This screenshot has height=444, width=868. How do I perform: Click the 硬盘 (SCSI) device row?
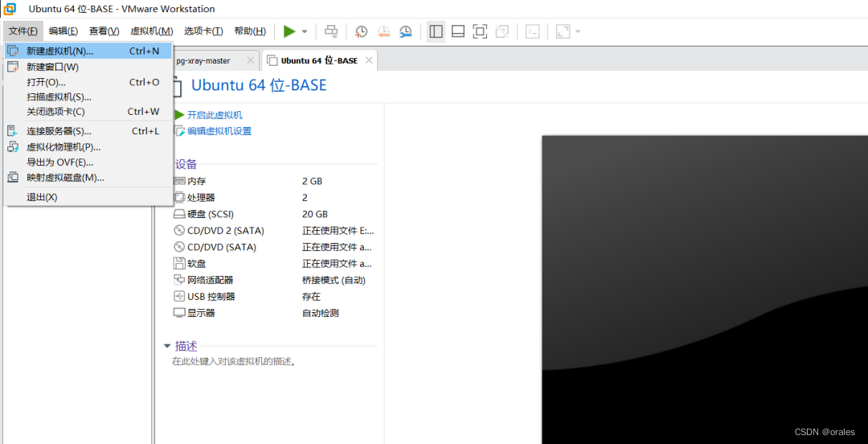coord(275,214)
